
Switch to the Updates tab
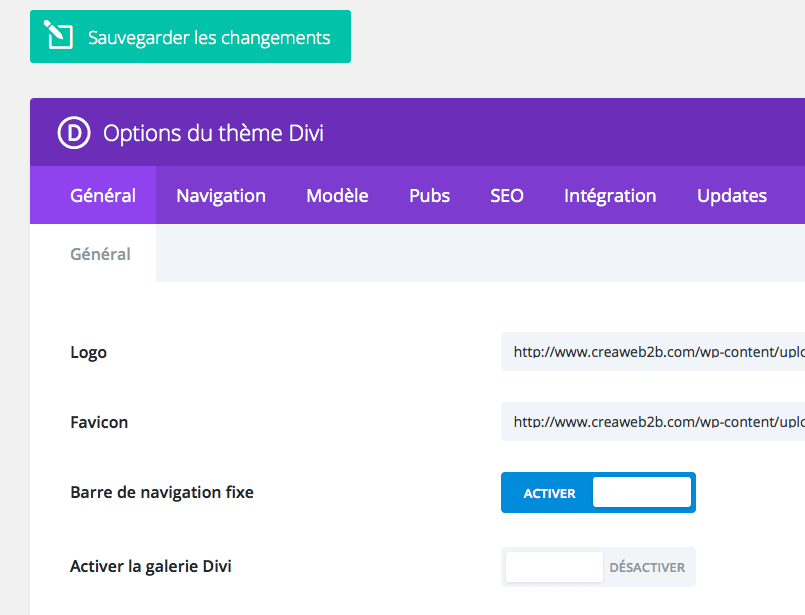(x=732, y=196)
